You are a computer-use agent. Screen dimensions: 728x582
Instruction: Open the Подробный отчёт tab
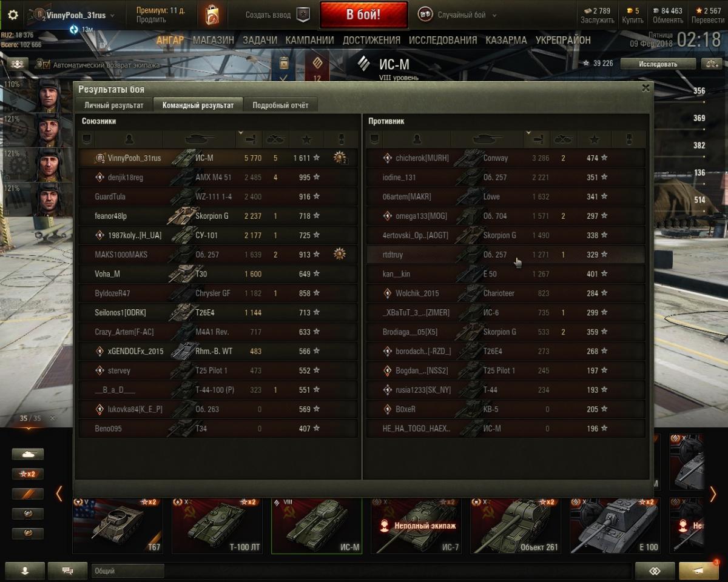tap(280, 105)
